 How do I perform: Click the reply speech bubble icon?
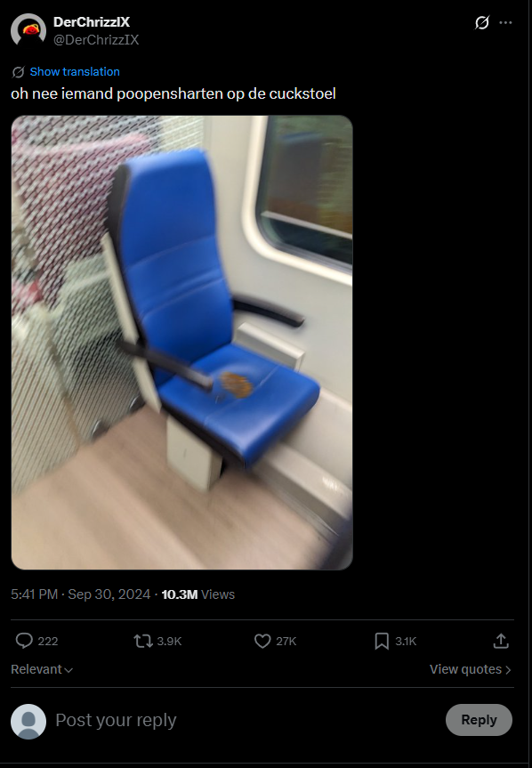pyautogui.click(x=24, y=641)
